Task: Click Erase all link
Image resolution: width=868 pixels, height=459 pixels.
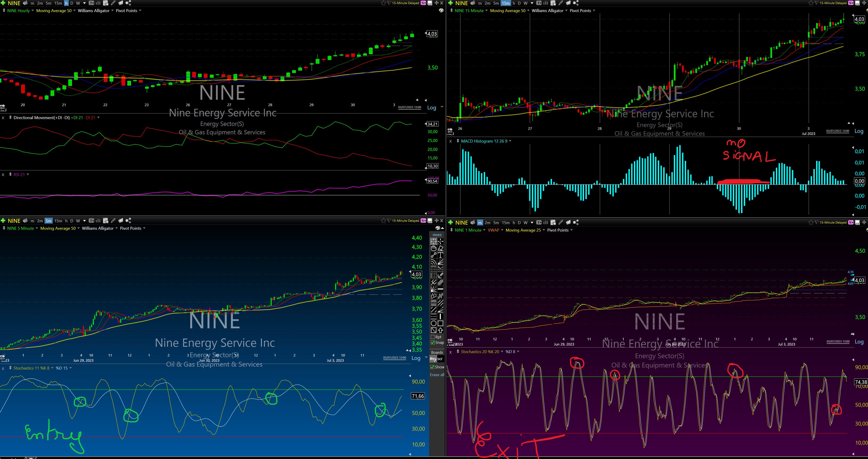Action: [x=437, y=375]
